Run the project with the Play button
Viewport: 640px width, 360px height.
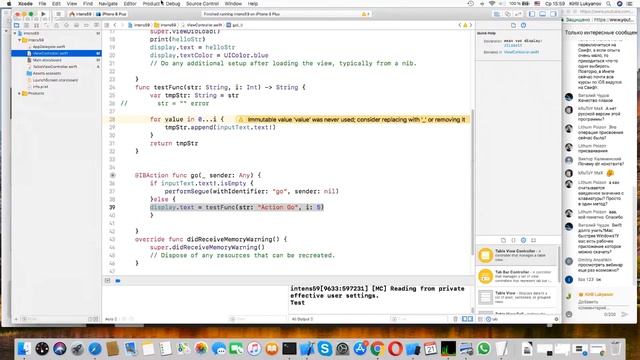(43, 14)
